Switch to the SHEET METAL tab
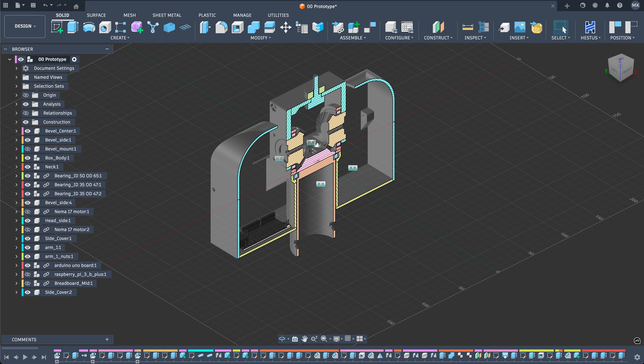Image resolution: width=644 pixels, height=364 pixels. [x=167, y=15]
